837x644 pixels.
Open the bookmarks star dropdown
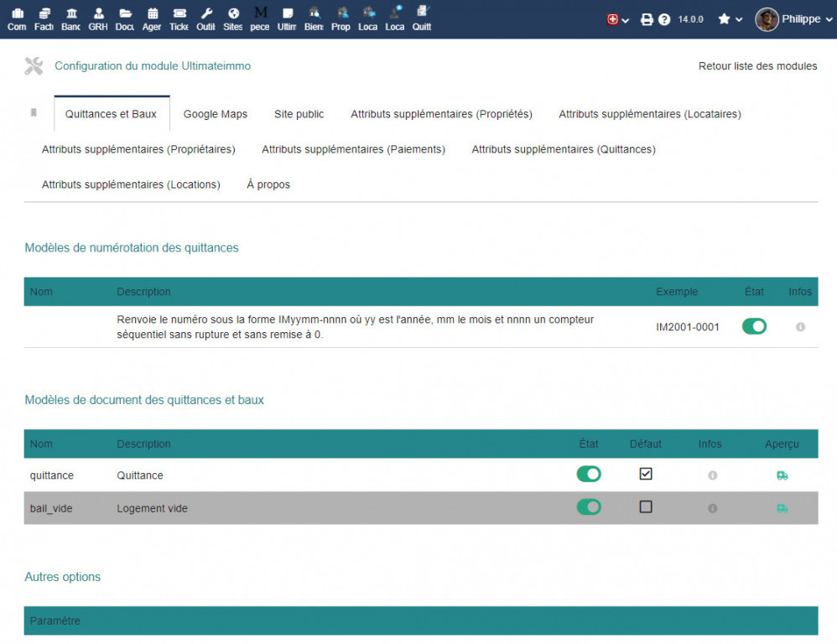tap(730, 19)
